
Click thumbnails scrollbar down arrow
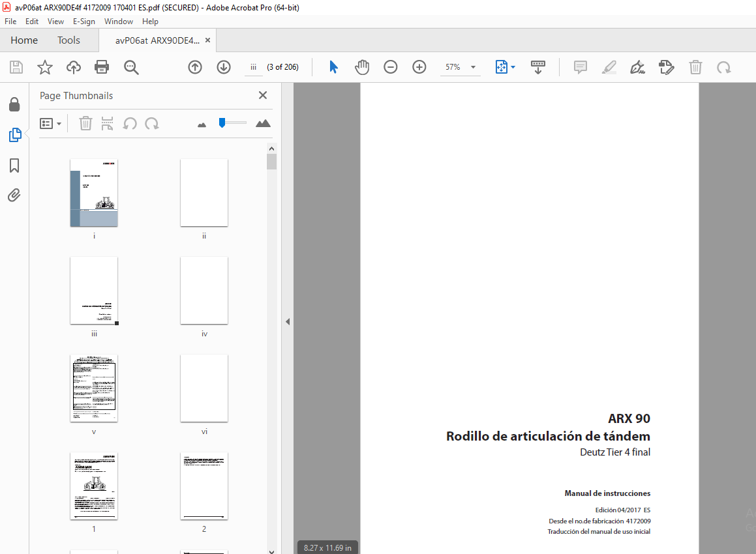271,551
